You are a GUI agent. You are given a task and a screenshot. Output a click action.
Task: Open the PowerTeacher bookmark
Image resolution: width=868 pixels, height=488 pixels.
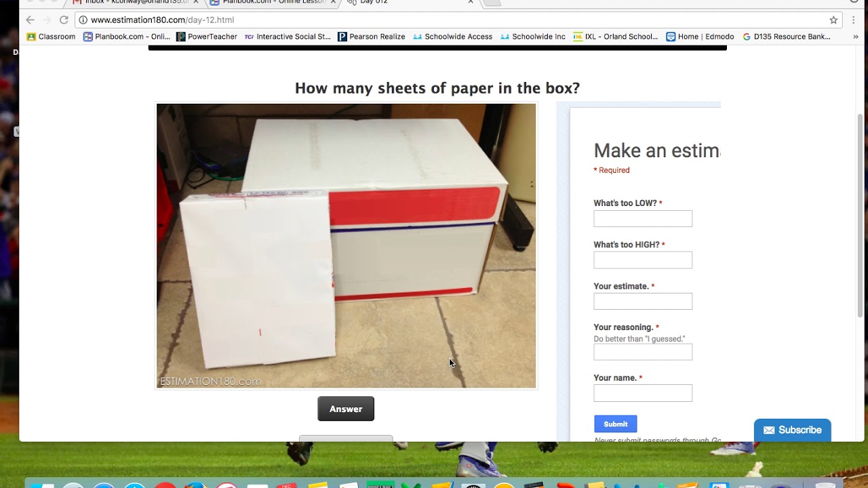[x=207, y=37]
